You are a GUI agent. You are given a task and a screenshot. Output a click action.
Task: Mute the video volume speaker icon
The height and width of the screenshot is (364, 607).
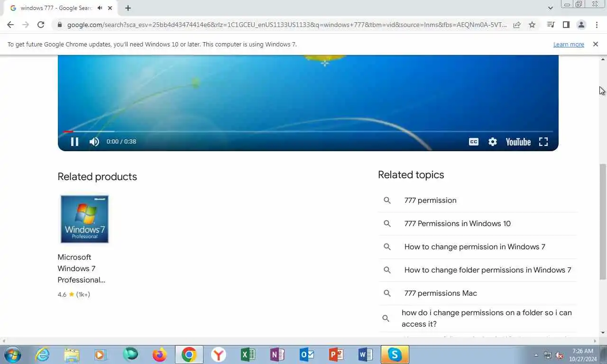94,142
